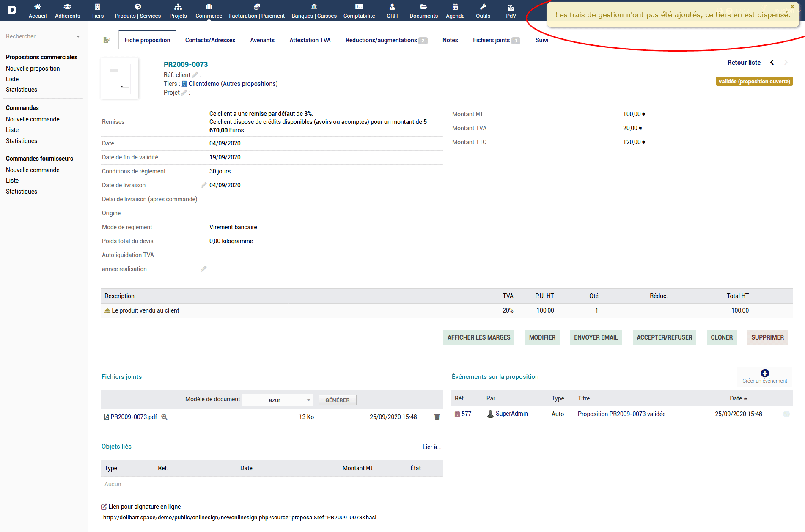Dismiss the frais de gestion notification

pyautogui.click(x=792, y=7)
